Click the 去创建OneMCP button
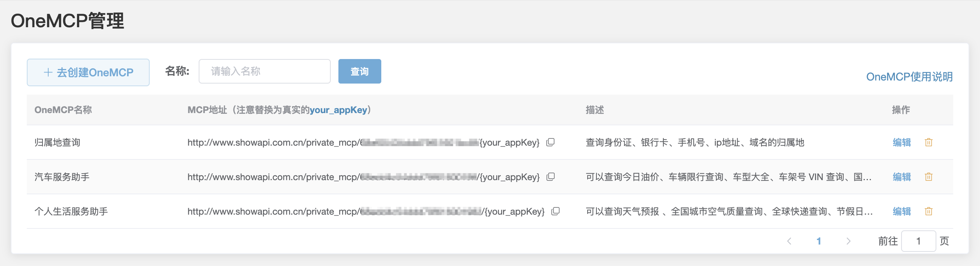980x266 pixels. (x=88, y=72)
